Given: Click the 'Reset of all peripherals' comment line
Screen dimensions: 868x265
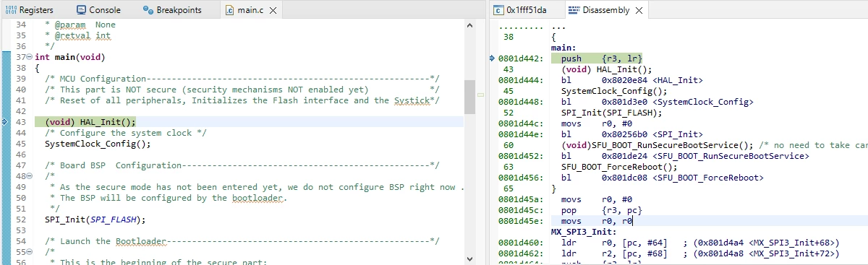Looking at the screenshot, I should pos(242,100).
